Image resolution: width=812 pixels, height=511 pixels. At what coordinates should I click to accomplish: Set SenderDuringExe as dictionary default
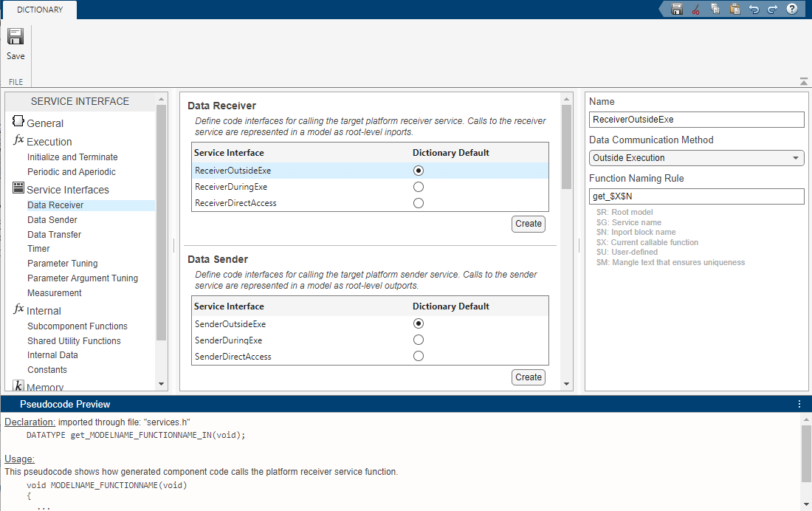(419, 340)
